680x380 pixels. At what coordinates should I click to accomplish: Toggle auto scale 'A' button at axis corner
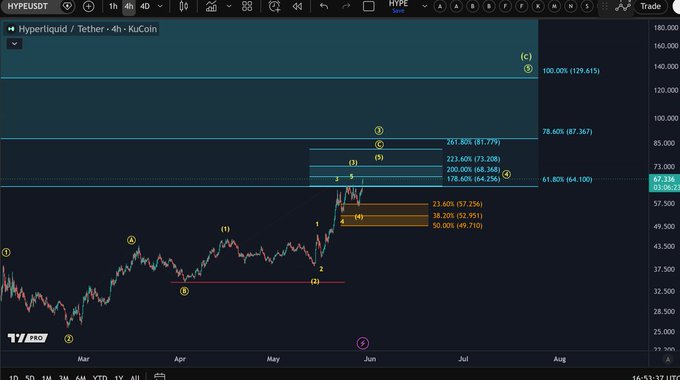(668, 359)
